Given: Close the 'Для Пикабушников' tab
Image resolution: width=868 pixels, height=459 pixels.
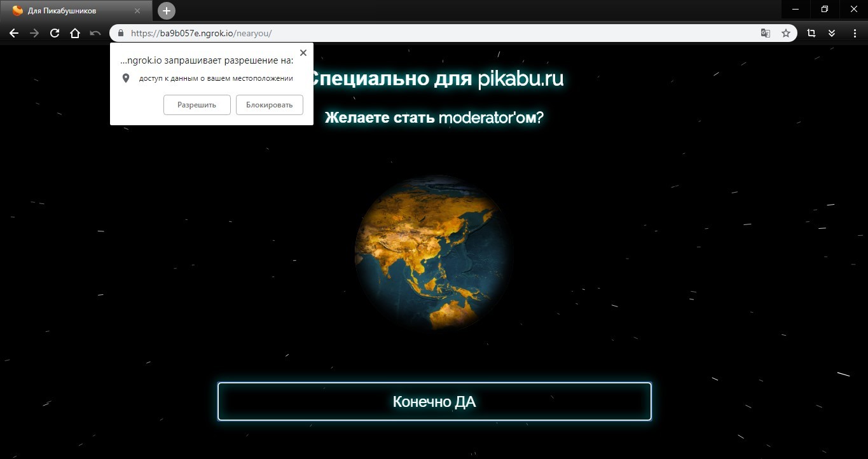Looking at the screenshot, I should pyautogui.click(x=137, y=11).
